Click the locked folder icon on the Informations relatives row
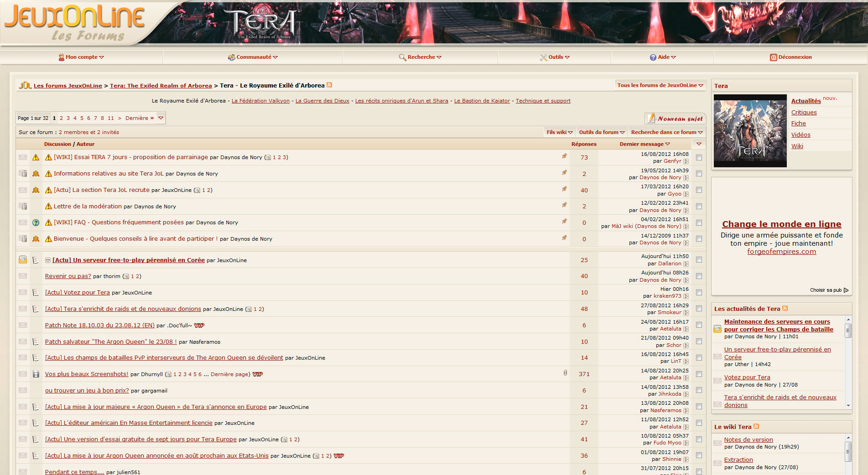Screen dimensions: 868x475 click(x=23, y=173)
